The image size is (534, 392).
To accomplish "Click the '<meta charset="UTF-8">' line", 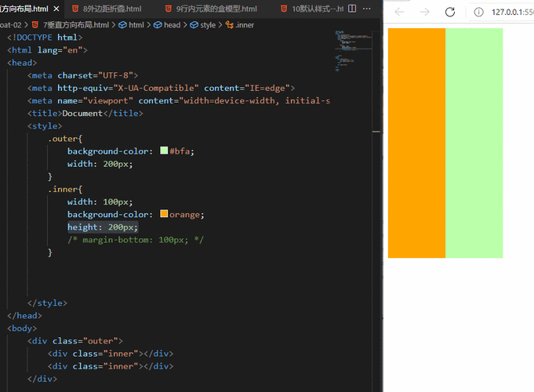I will tap(83, 75).
